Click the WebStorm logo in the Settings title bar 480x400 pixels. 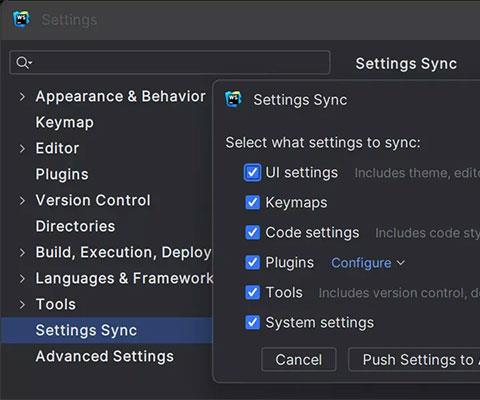(x=21, y=19)
